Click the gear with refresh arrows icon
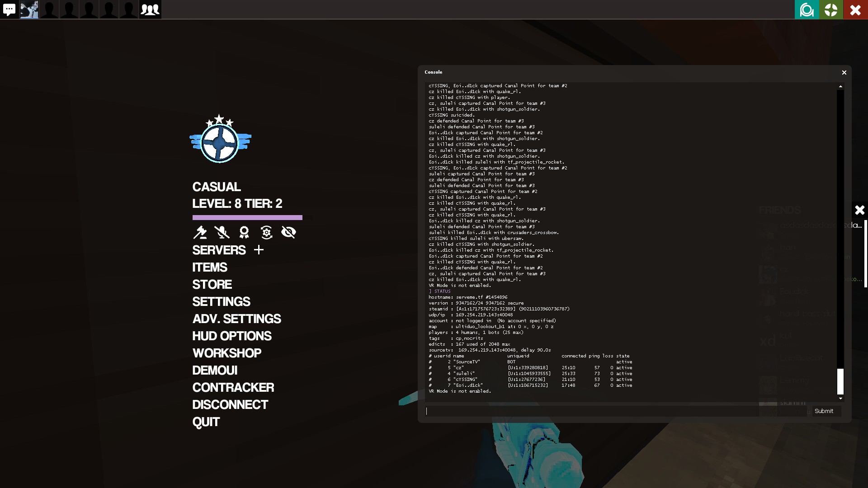Image resolution: width=868 pixels, height=488 pixels. click(266, 232)
